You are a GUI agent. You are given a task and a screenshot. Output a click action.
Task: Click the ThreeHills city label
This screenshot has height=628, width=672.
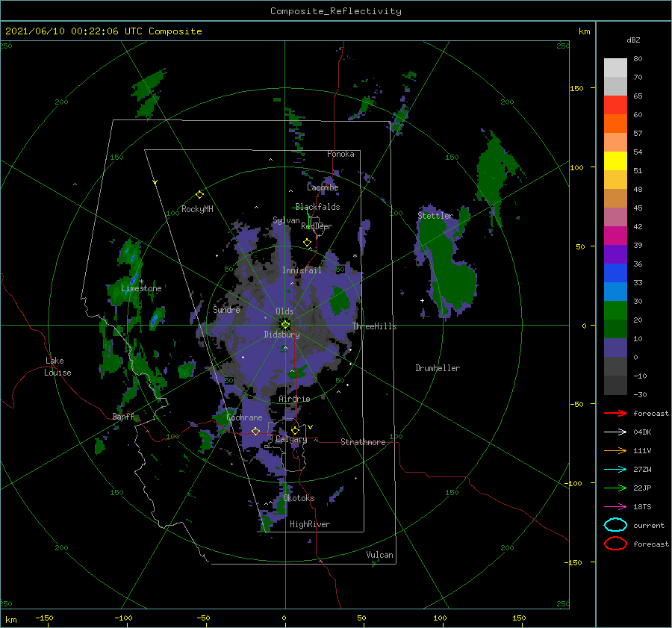pos(374,326)
